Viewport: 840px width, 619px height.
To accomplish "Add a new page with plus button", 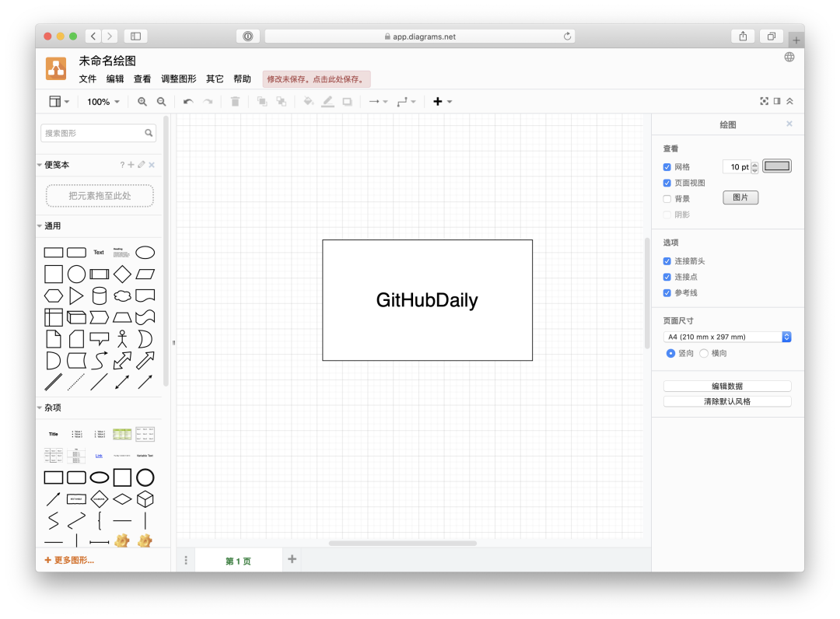I will 292,559.
